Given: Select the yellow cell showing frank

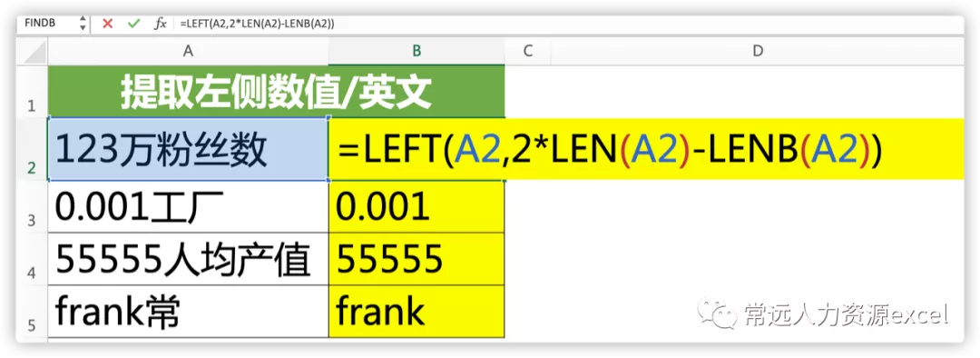Looking at the screenshot, I should (x=416, y=311).
